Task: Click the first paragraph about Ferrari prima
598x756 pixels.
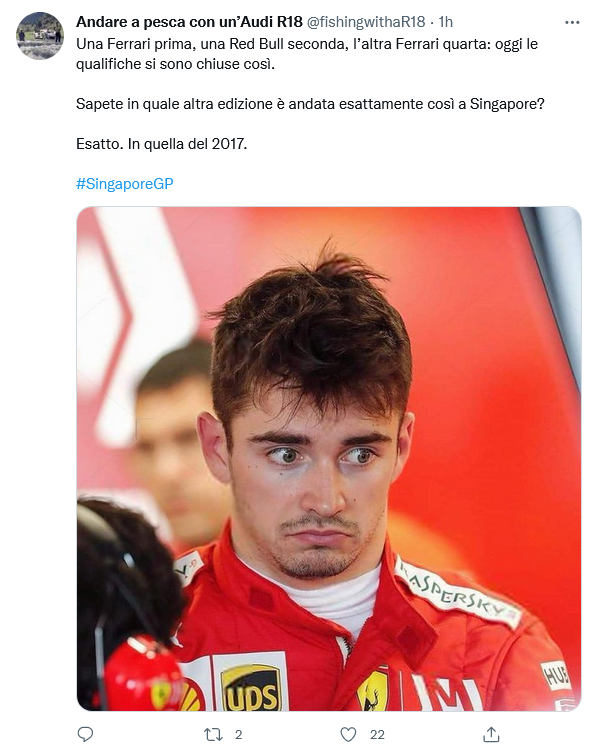Action: click(x=307, y=54)
